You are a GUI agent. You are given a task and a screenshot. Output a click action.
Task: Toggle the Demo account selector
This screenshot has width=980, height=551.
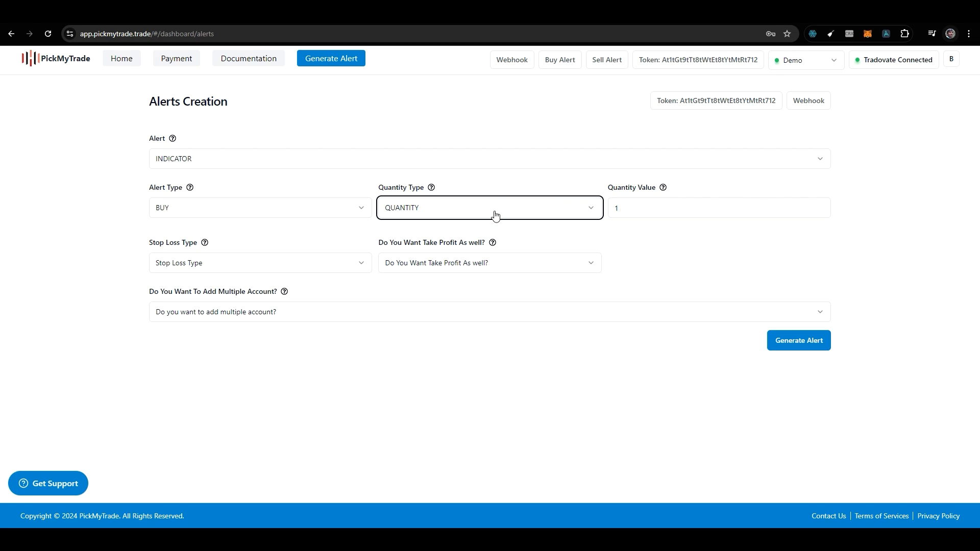[805, 60]
